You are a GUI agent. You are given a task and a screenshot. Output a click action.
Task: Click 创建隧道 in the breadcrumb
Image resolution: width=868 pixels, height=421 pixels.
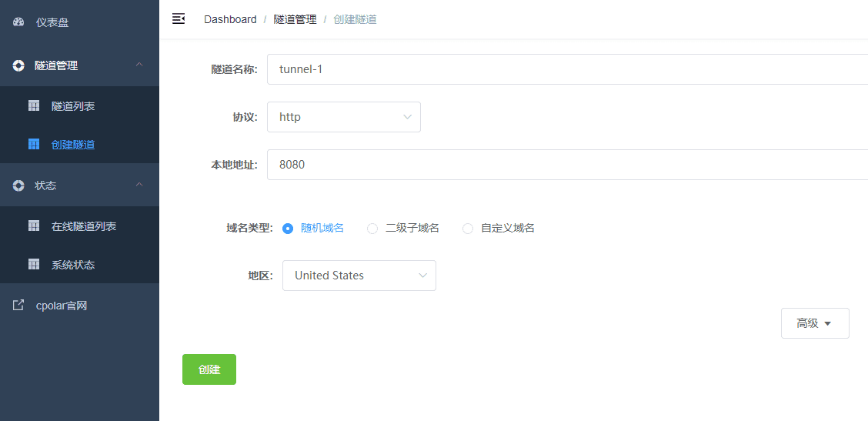point(355,19)
